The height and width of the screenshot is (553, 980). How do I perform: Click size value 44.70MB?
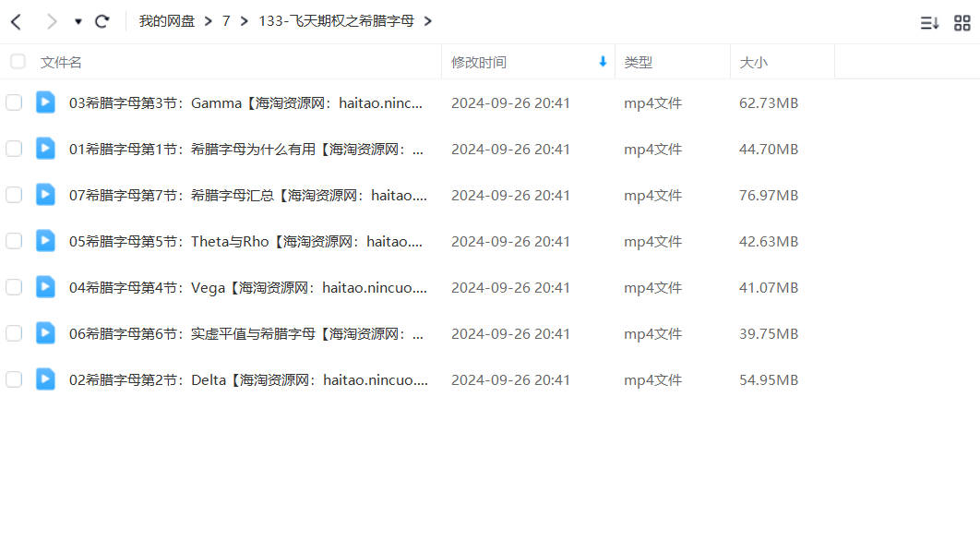click(769, 150)
